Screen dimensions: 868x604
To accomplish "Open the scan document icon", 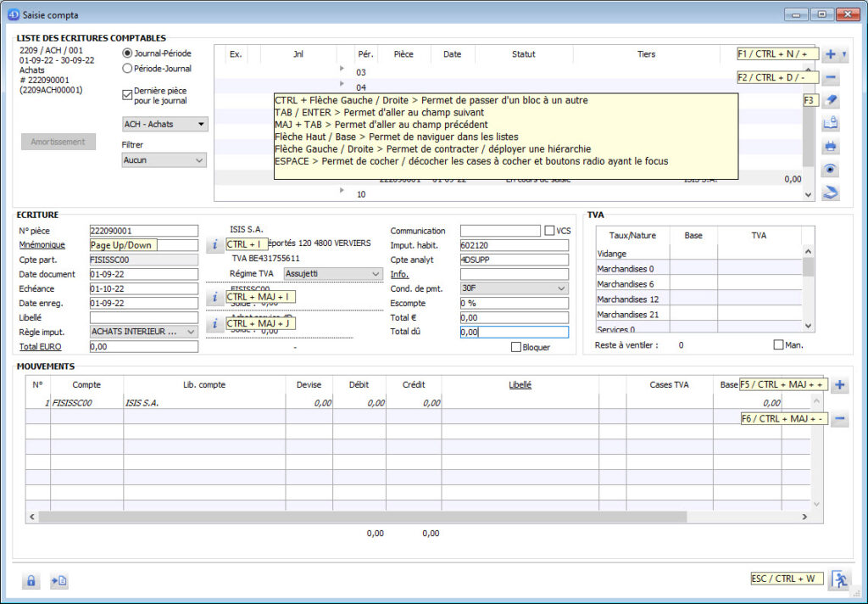I will point(832,192).
